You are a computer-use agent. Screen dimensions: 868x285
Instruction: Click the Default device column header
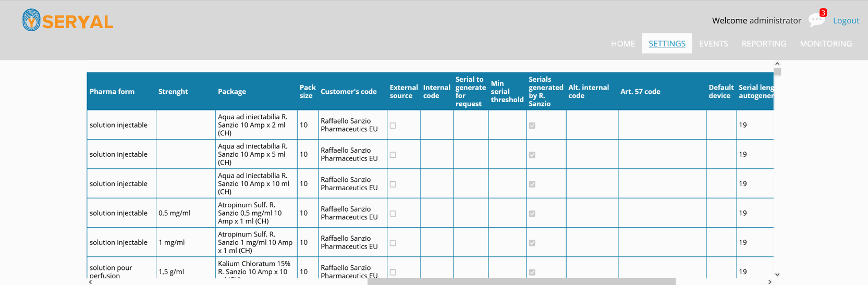(721, 92)
